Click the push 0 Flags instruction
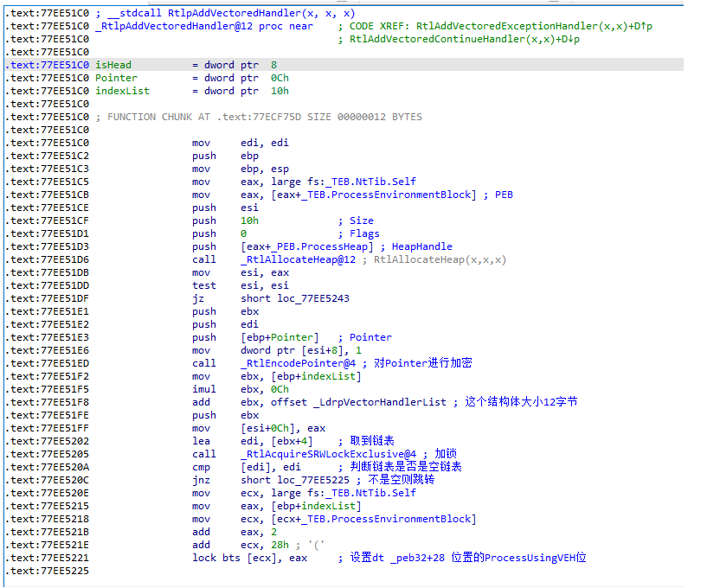720x588 pixels. coord(286,233)
